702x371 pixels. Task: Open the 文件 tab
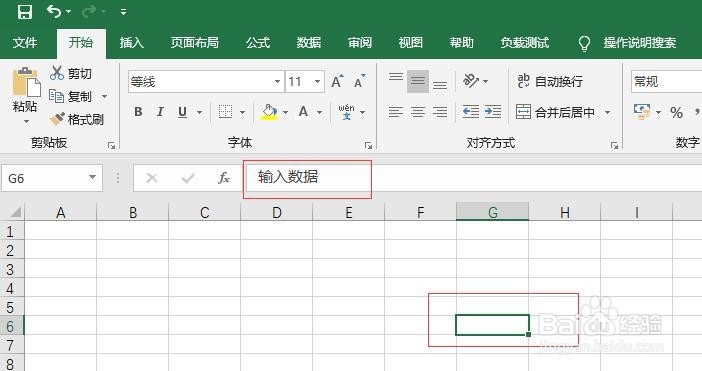pyautogui.click(x=25, y=43)
